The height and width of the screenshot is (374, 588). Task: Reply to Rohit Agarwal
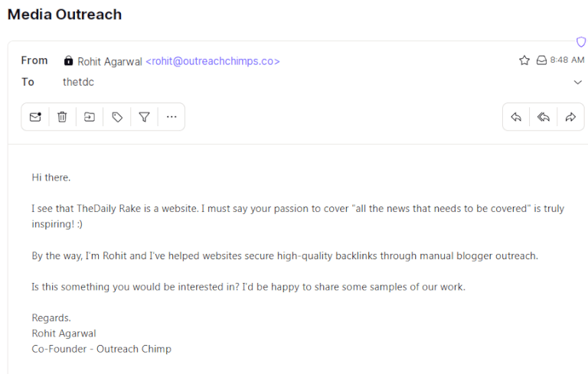(x=516, y=117)
